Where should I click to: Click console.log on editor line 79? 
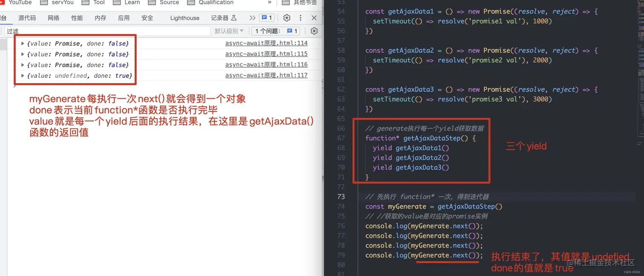[x=424, y=256]
